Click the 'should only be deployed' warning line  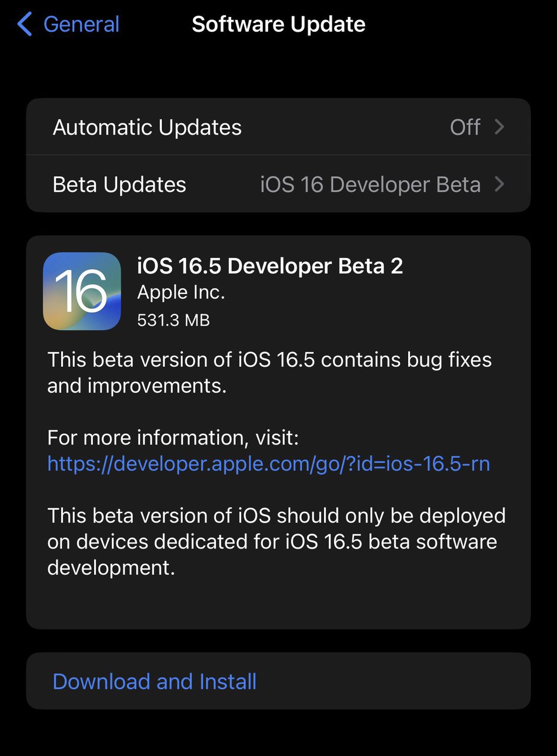276,516
